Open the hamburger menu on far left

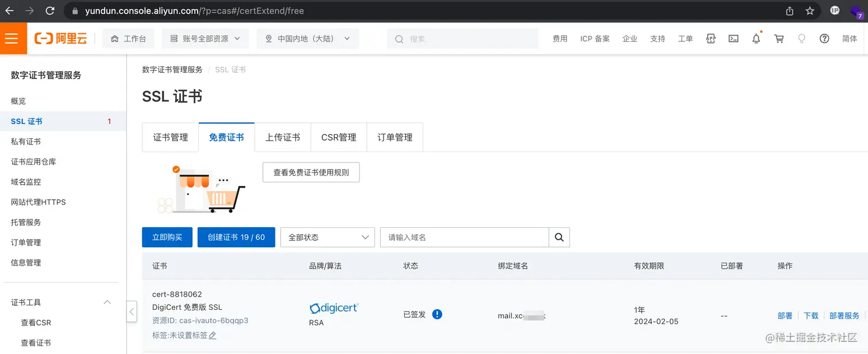[x=13, y=38]
